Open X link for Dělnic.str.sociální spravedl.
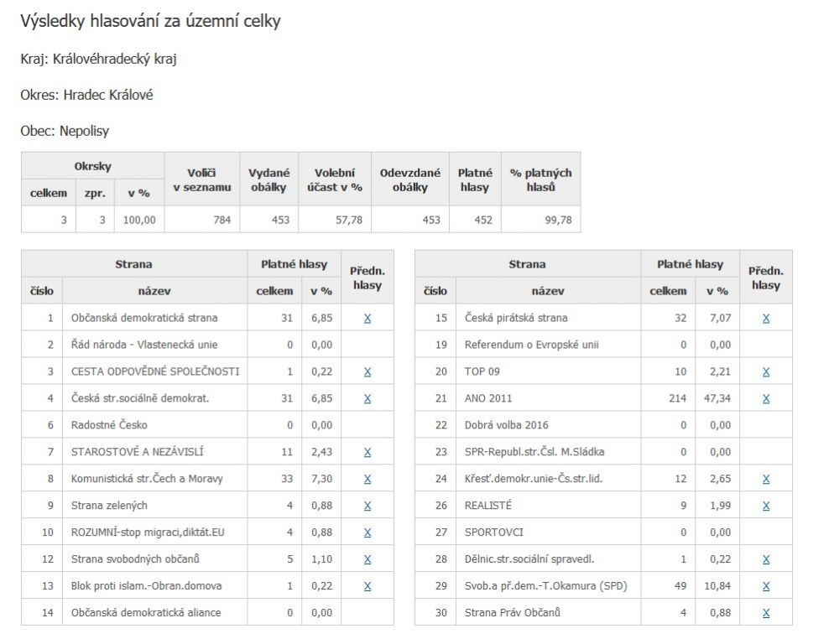The width and height of the screenshot is (829, 644). click(x=766, y=559)
